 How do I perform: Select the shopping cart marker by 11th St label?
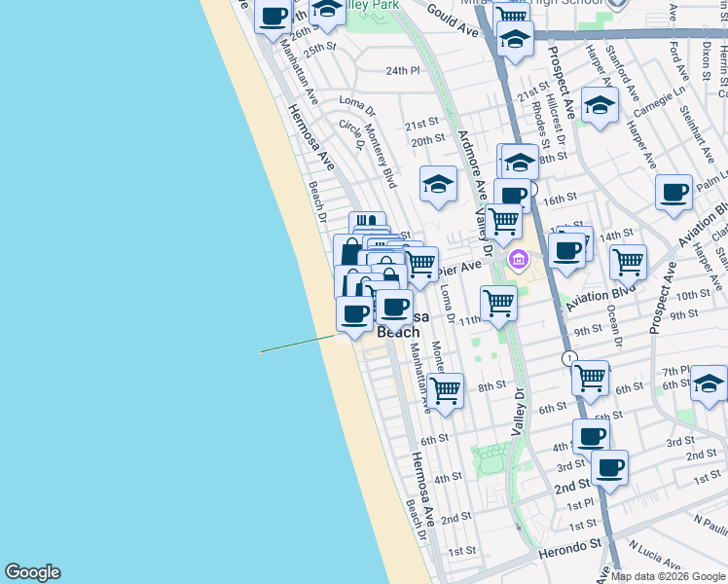click(x=498, y=308)
